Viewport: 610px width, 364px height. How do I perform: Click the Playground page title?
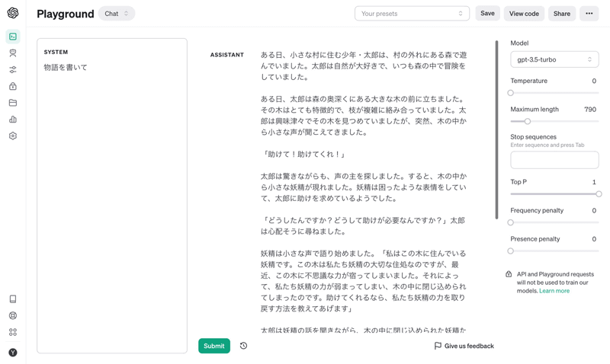pyautogui.click(x=66, y=14)
